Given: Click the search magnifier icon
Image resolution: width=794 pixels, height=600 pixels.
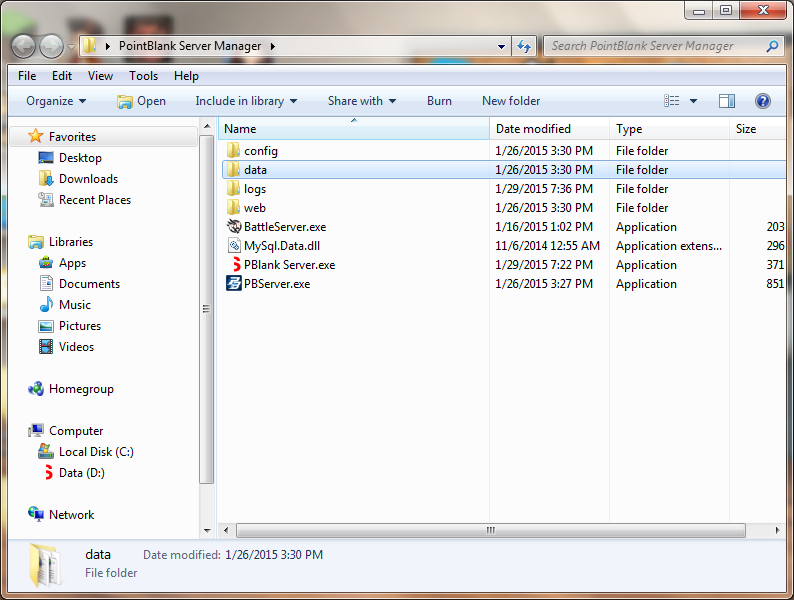Looking at the screenshot, I should point(772,46).
